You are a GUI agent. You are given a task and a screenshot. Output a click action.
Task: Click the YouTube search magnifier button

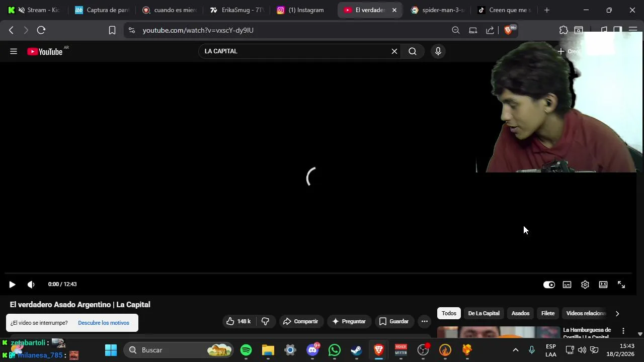tap(413, 51)
